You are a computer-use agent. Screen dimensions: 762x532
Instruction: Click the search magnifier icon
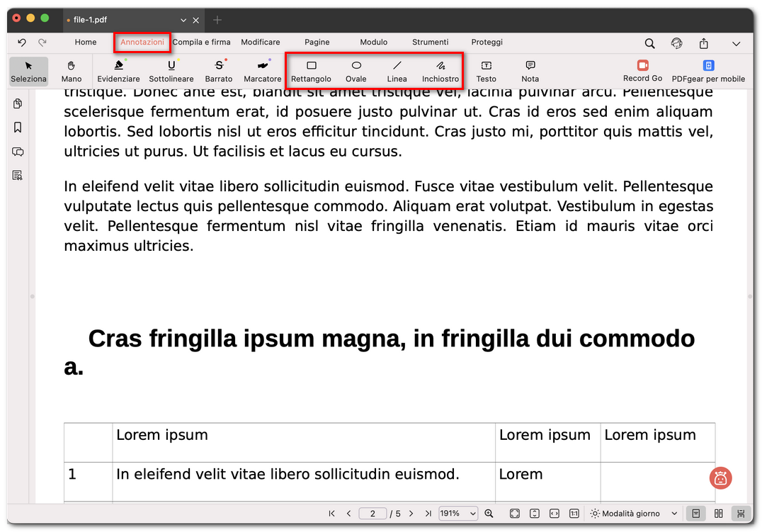tap(649, 43)
